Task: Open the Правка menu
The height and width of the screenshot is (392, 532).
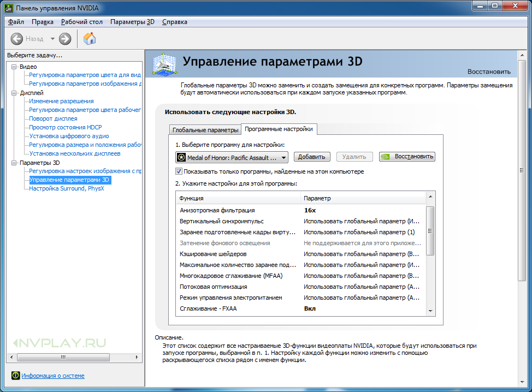Action: 43,22
